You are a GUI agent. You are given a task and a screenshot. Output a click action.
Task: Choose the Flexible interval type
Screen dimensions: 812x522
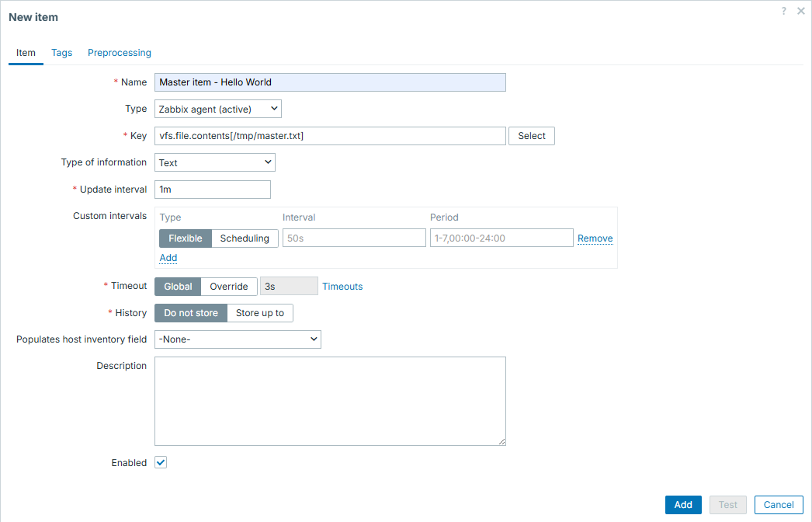pos(185,238)
